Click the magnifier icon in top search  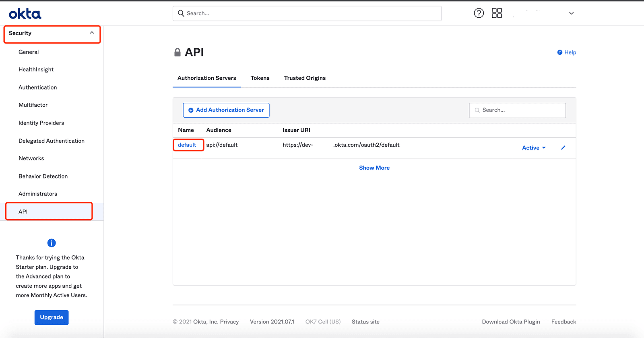point(181,13)
